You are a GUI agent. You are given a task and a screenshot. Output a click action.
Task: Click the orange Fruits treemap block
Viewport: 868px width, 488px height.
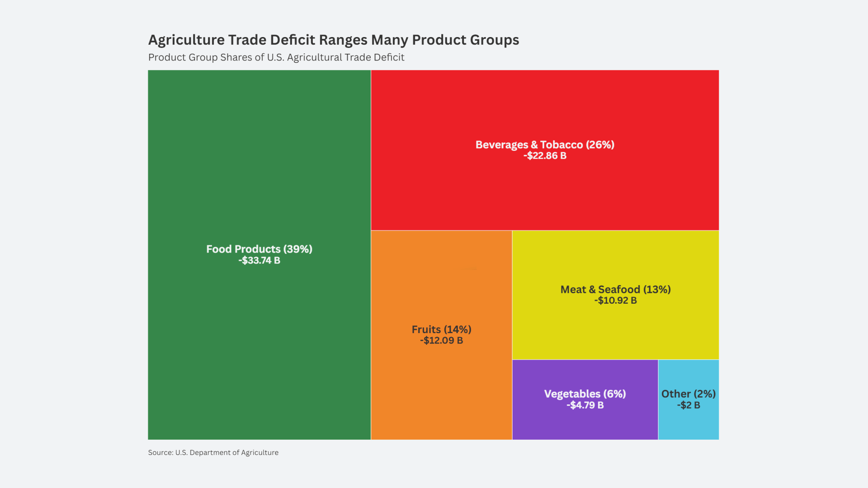point(441,335)
